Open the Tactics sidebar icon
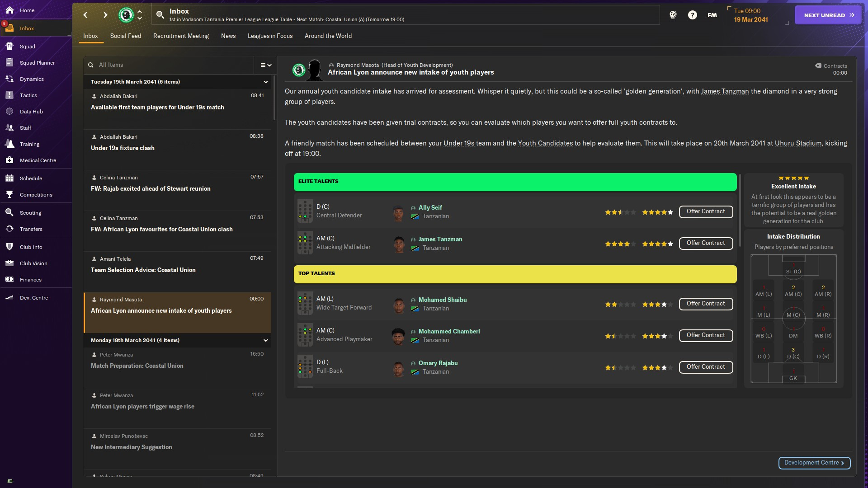The height and width of the screenshot is (488, 868). [x=9, y=95]
